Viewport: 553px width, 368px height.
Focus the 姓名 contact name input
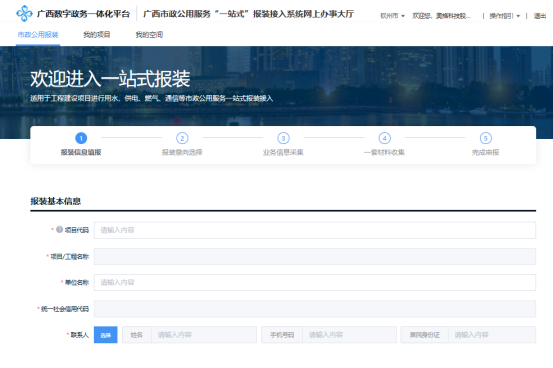204,335
